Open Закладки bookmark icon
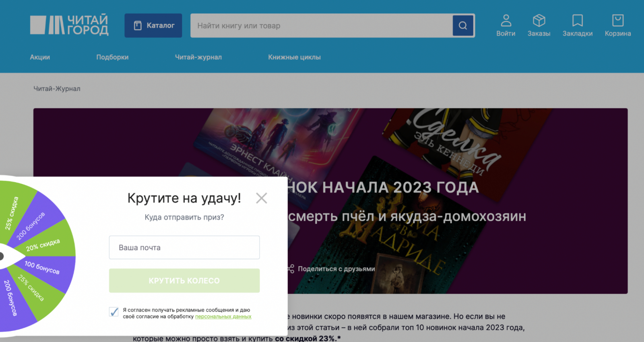 578,20
